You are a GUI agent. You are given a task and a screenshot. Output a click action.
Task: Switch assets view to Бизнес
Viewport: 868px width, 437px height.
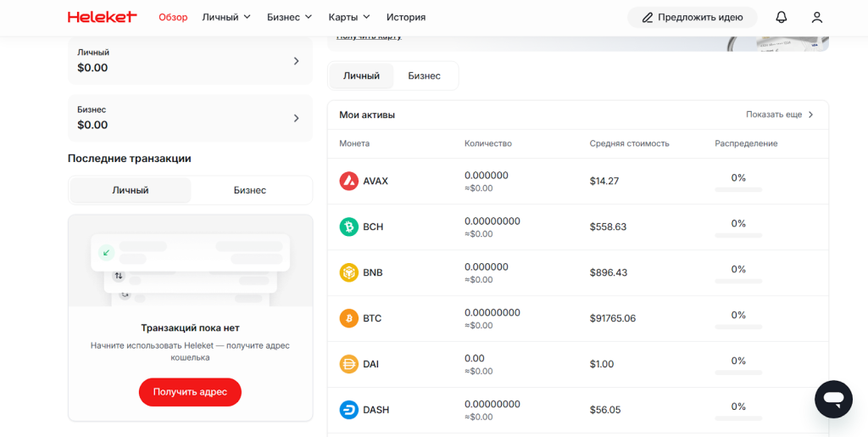tap(424, 76)
